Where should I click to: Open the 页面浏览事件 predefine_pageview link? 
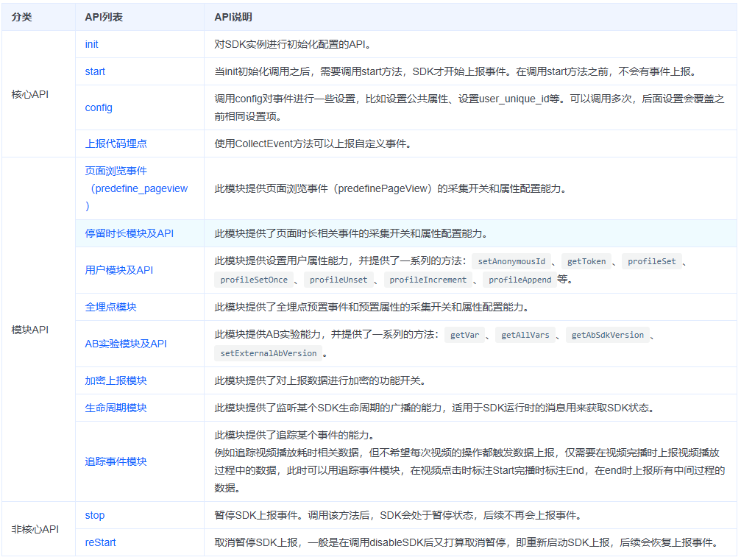(x=136, y=188)
